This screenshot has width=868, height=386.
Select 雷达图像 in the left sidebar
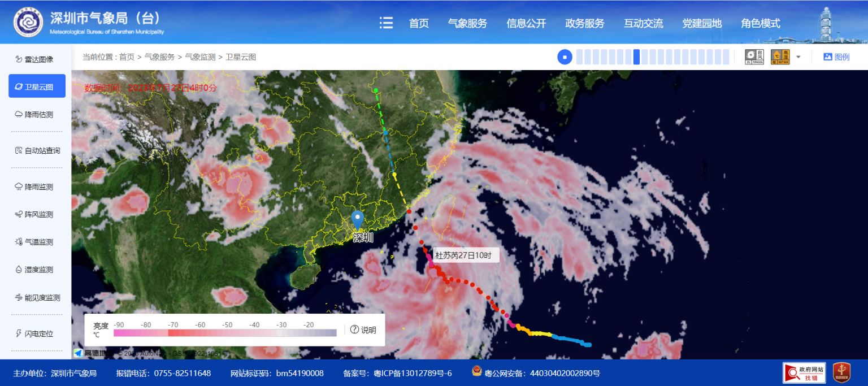(37, 59)
